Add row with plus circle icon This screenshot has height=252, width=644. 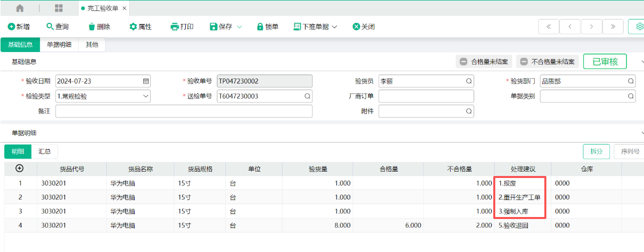click(x=20, y=168)
